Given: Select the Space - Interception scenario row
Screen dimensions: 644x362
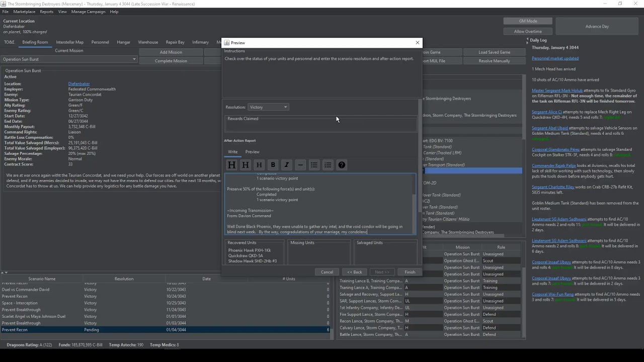Looking at the screenshot, I should pos(166,303).
